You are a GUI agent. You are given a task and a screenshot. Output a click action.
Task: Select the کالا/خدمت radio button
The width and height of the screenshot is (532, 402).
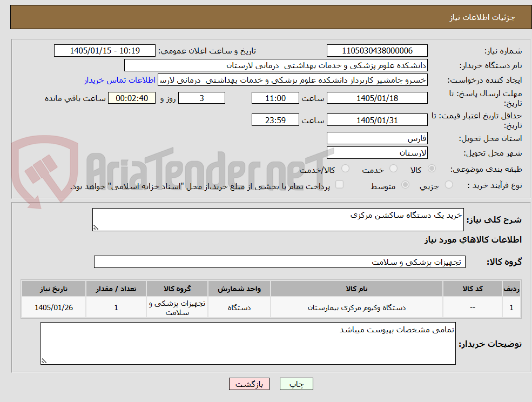(x=345, y=169)
